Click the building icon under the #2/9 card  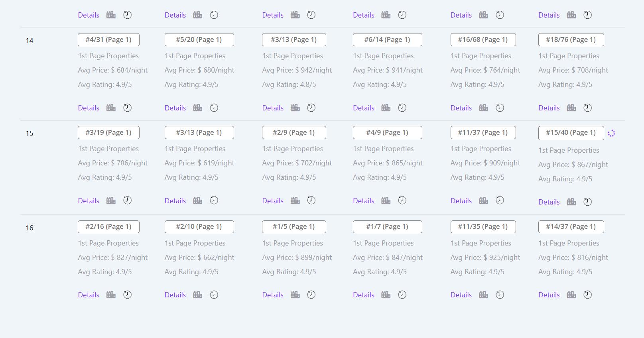point(295,200)
